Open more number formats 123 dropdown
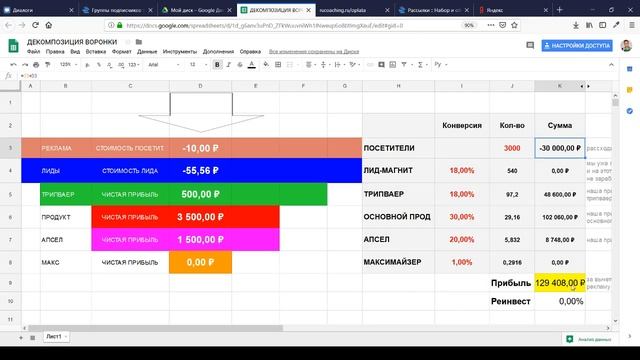Image resolution: width=640 pixels, height=360 pixels. tap(134, 64)
